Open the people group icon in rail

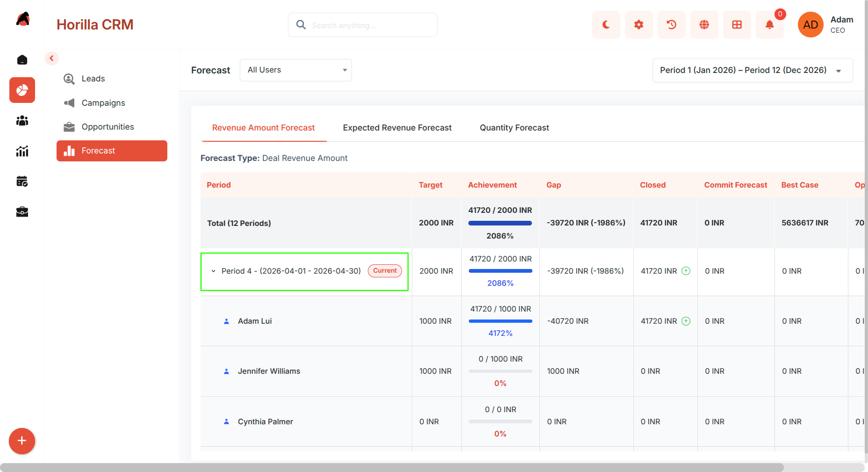22,121
